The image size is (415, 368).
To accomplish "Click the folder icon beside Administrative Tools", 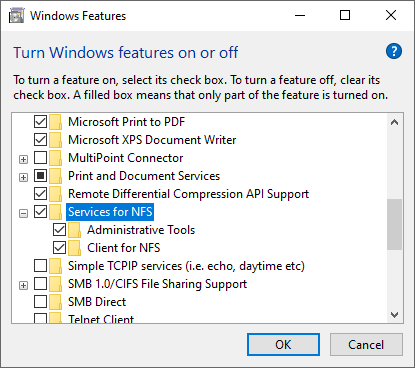I will [x=74, y=230].
